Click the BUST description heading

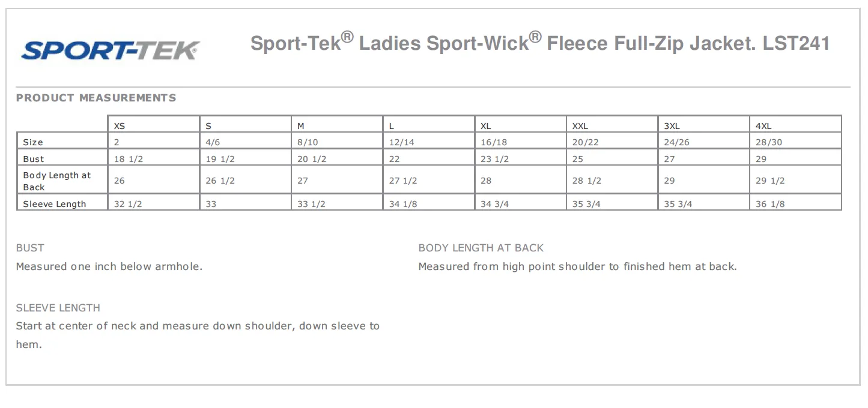[x=30, y=248]
